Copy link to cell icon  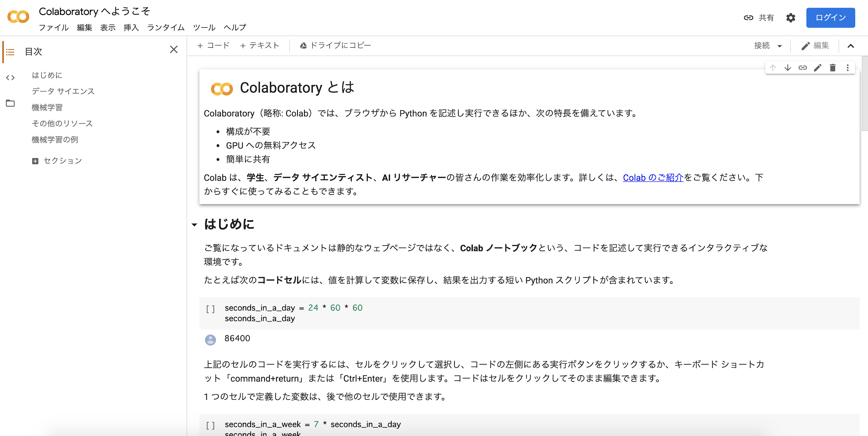click(802, 68)
